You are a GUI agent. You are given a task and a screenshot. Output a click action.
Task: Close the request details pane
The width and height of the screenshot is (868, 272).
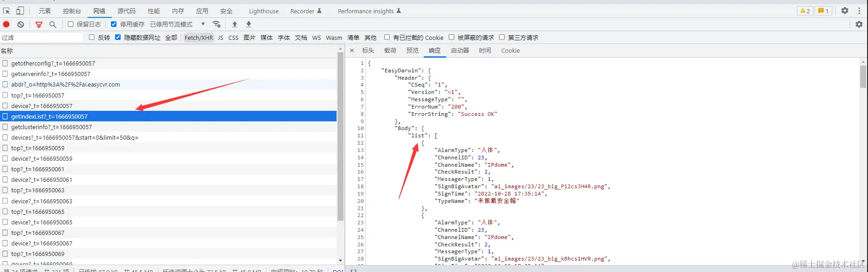pos(352,51)
